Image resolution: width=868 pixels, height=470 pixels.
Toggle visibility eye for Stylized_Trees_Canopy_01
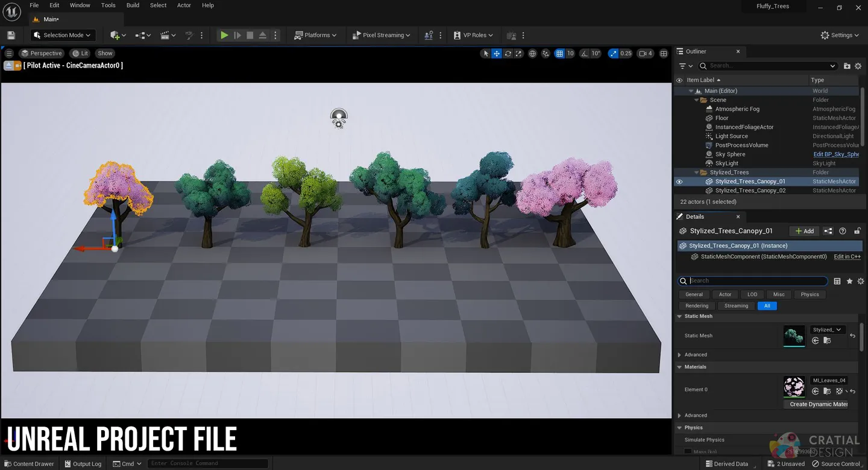[679, 182]
